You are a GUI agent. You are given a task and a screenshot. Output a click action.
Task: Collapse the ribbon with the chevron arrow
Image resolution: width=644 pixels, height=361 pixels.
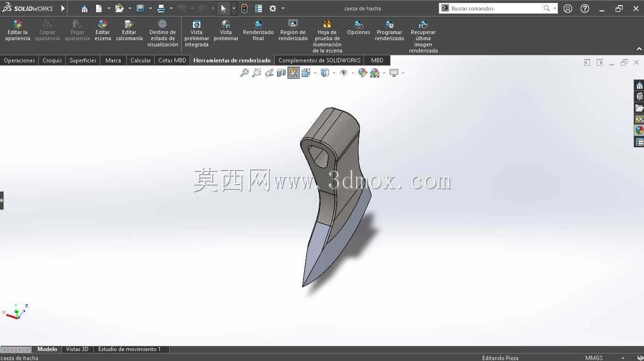click(x=639, y=49)
